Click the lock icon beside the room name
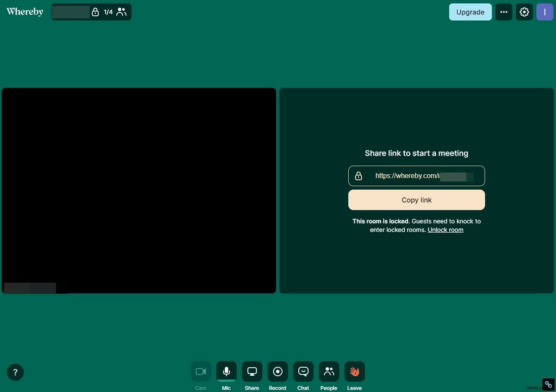 click(95, 12)
